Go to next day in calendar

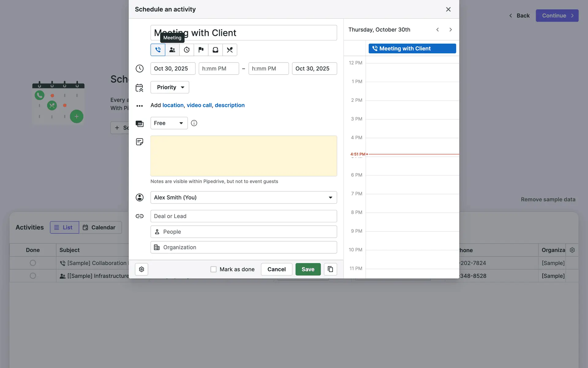[x=450, y=30]
